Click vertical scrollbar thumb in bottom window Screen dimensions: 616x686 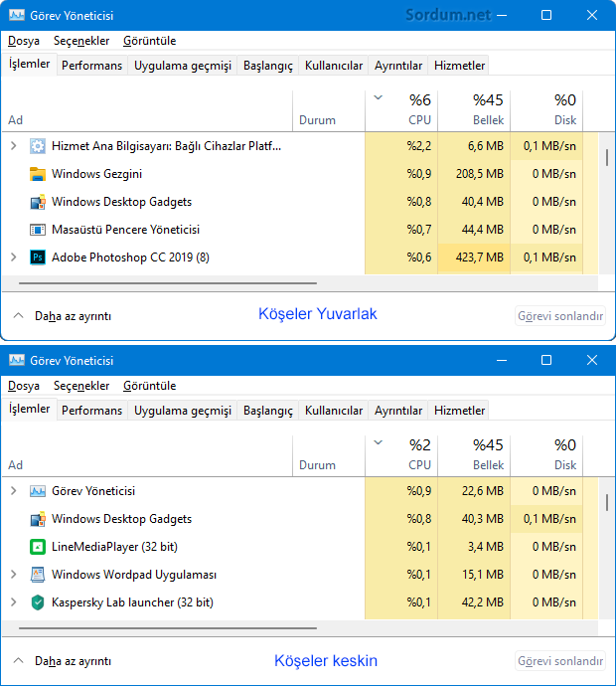607,503
